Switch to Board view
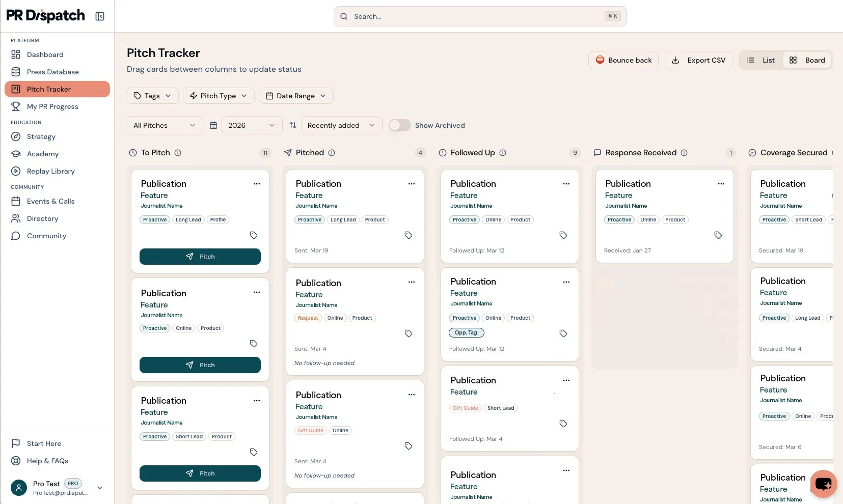The width and height of the screenshot is (843, 504). [x=808, y=60]
